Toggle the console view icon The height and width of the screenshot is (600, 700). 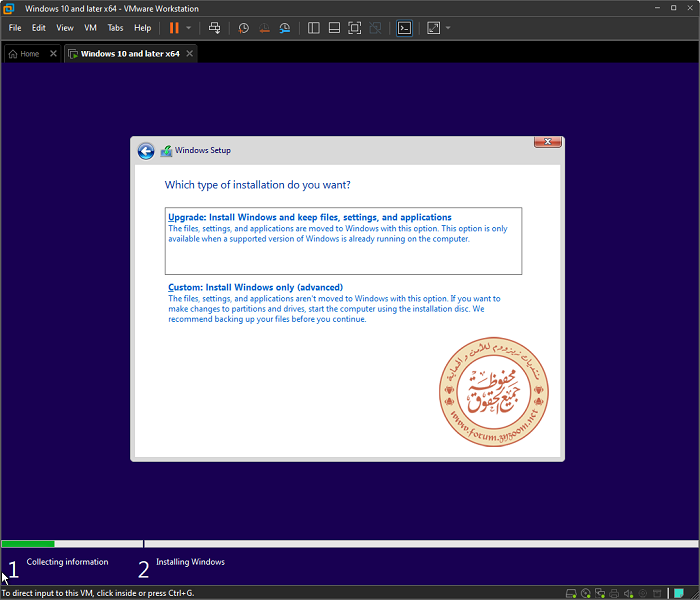pyautogui.click(x=404, y=28)
